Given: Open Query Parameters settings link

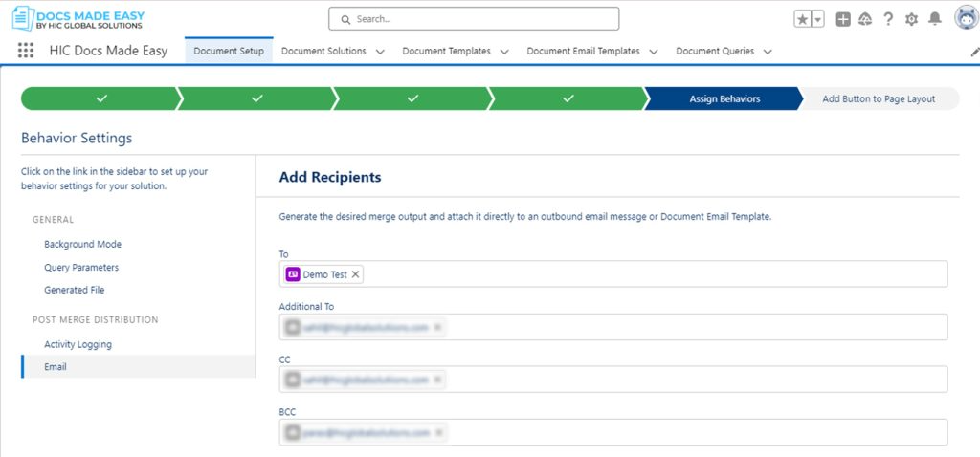Looking at the screenshot, I should 81,267.
